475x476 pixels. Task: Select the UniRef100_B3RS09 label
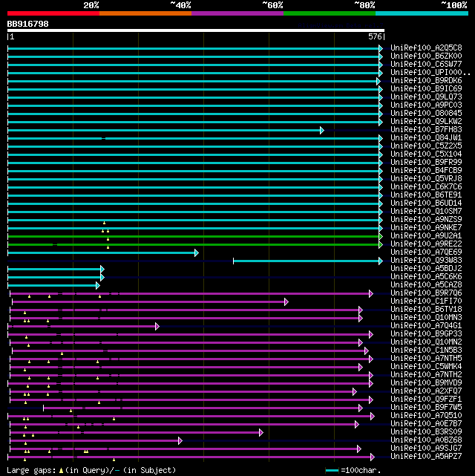point(426,432)
